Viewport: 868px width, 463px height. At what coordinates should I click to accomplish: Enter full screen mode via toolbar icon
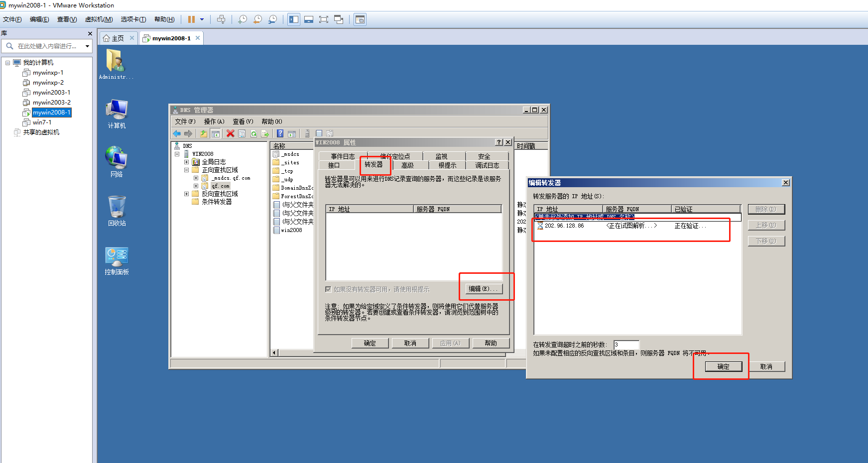[x=324, y=19]
